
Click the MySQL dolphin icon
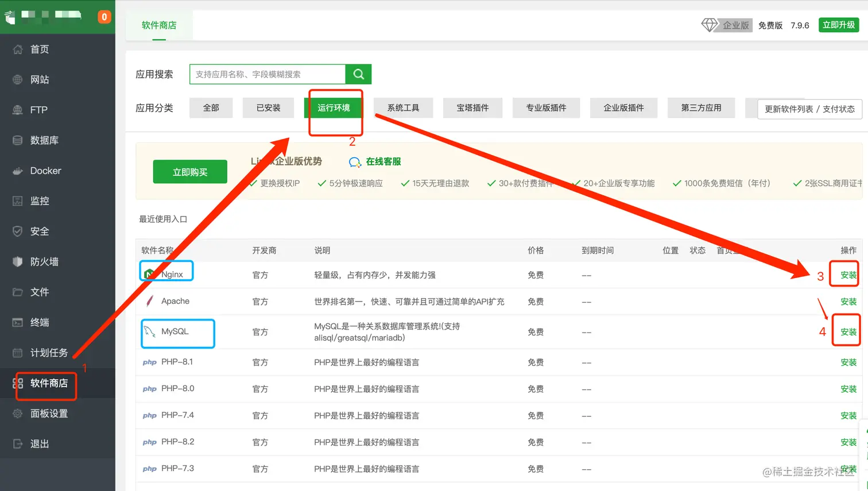point(150,331)
